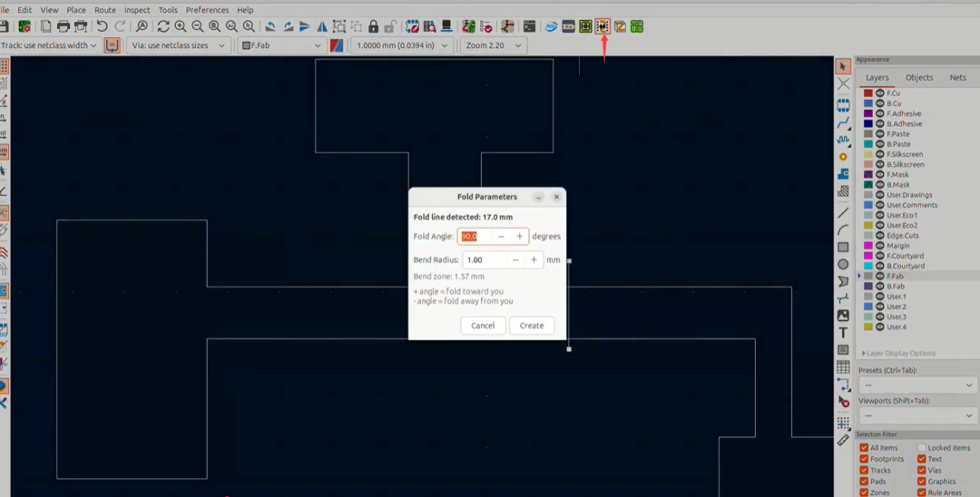
Task: Open the scripting console icon
Action: [x=529, y=27]
